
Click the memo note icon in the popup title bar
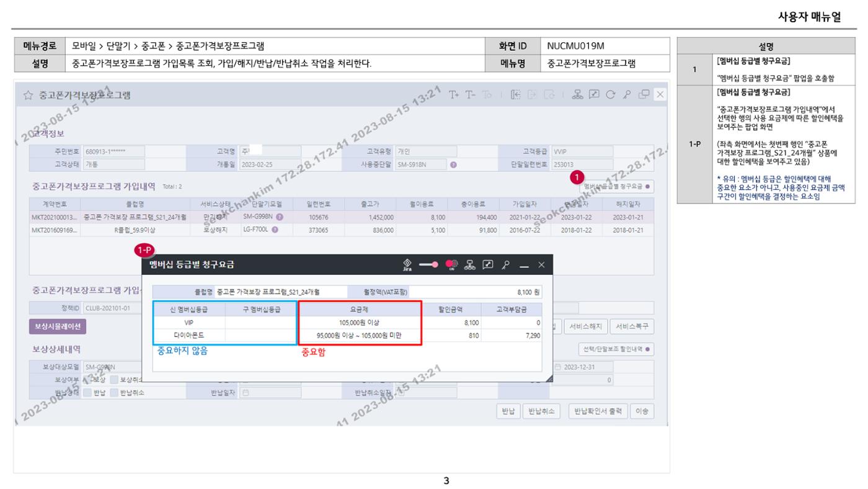[x=489, y=265]
